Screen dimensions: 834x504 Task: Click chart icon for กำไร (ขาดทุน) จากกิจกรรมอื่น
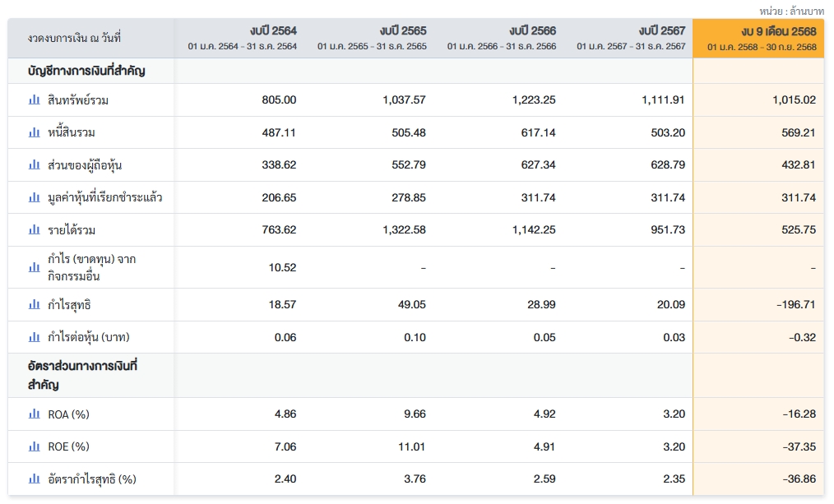[x=34, y=267]
